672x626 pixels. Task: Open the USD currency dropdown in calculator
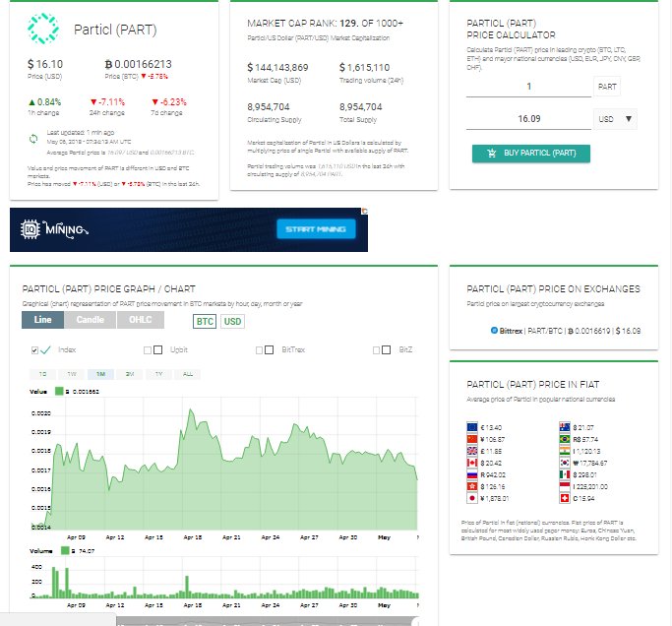[615, 119]
